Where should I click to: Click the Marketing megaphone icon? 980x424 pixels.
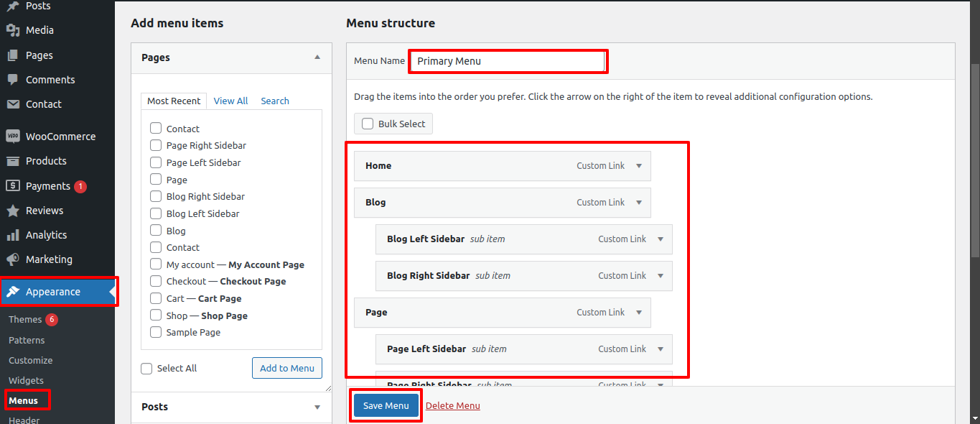pyautogui.click(x=12, y=259)
